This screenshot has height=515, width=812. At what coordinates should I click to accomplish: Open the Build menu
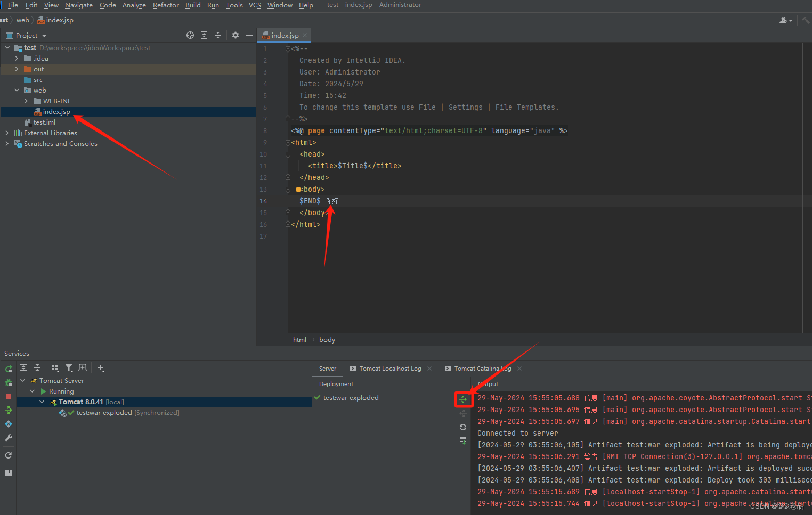[193, 5]
